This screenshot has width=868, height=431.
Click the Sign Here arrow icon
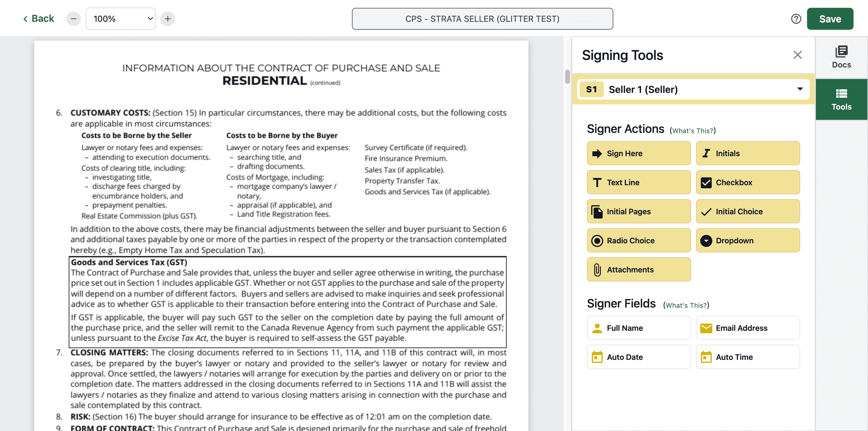(x=597, y=153)
